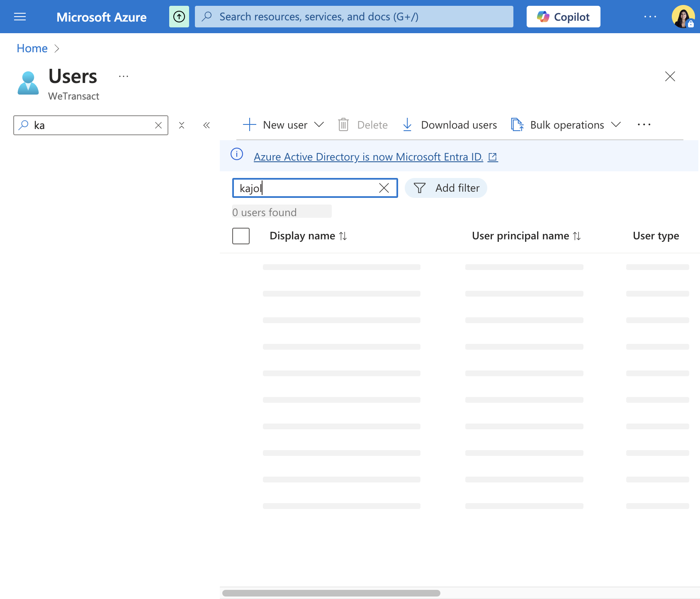Go to Home breadcrumb

click(x=32, y=49)
